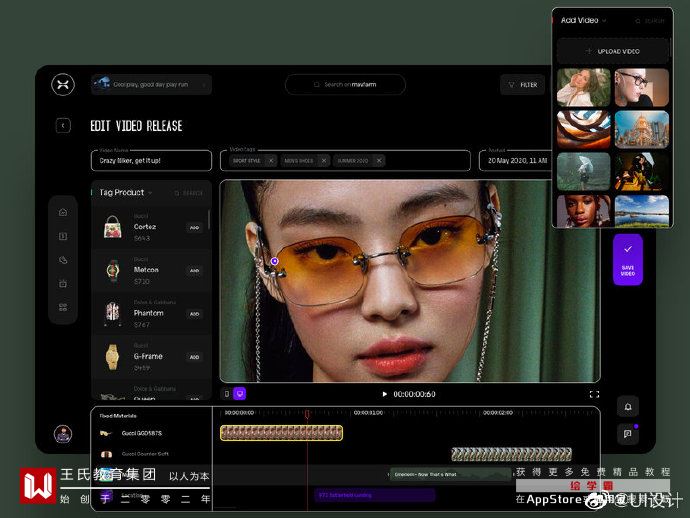The height and width of the screenshot is (518, 690).
Task: Add the Metcon product
Action: (x=194, y=271)
